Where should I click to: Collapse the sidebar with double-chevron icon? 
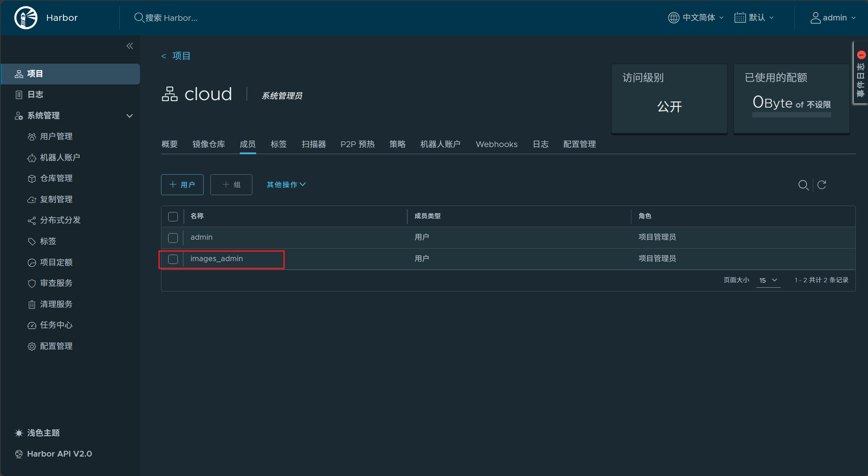coord(129,46)
